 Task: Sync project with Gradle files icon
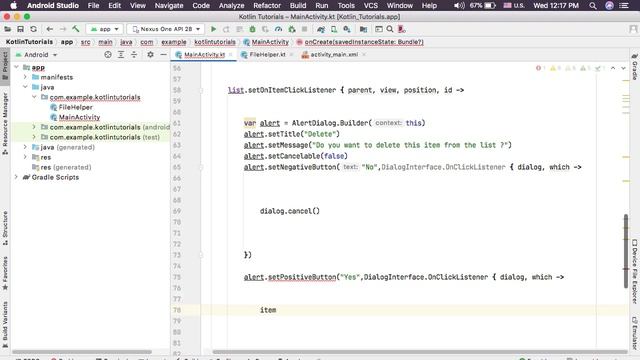[321, 29]
